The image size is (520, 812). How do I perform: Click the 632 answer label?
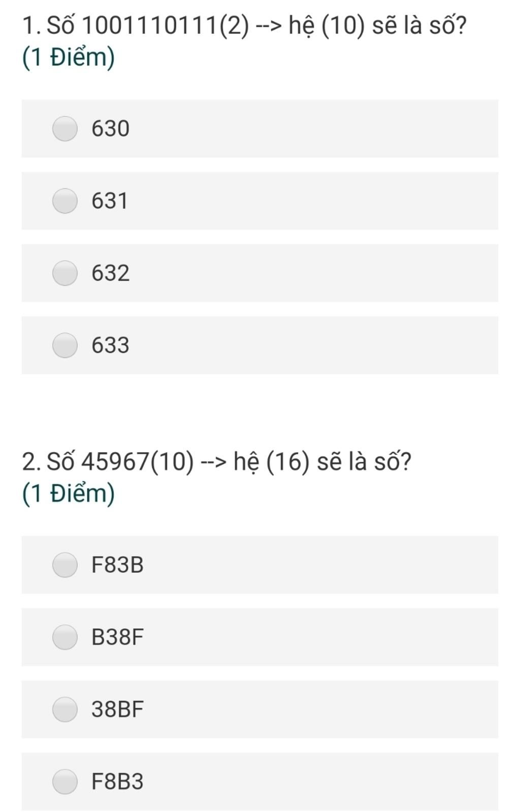tap(110, 273)
